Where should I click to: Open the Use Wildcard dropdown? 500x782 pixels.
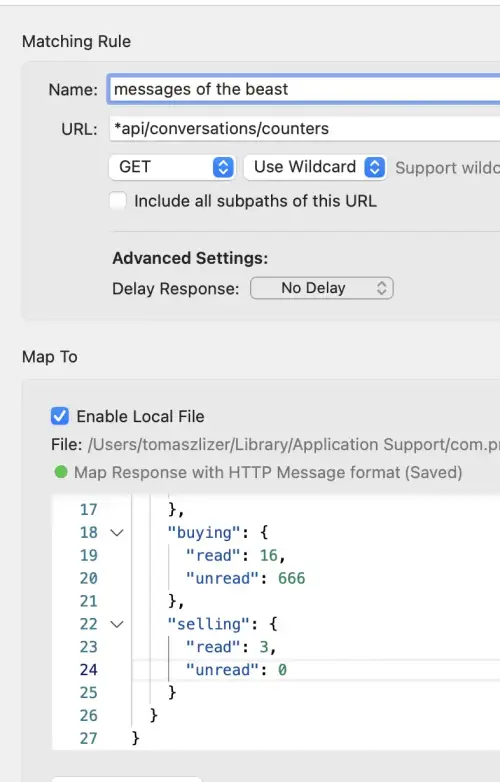pos(315,167)
